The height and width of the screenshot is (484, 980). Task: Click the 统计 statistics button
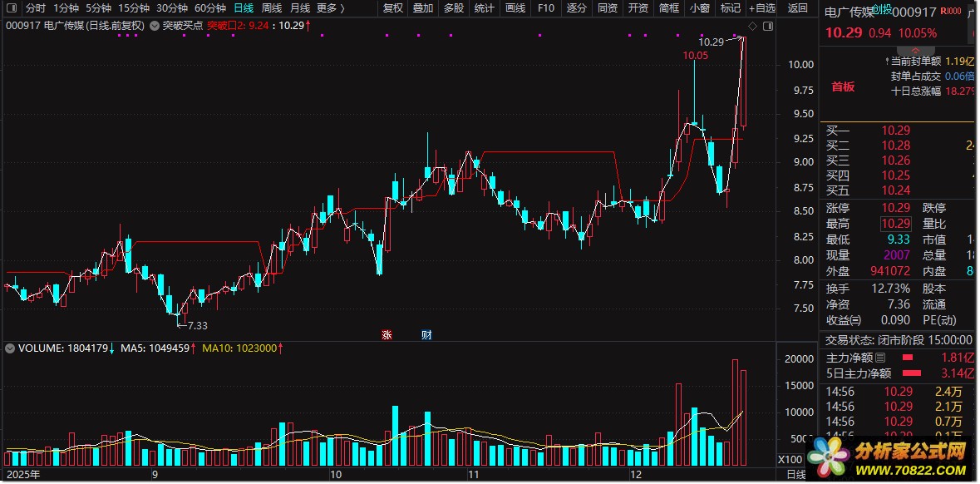[x=485, y=8]
